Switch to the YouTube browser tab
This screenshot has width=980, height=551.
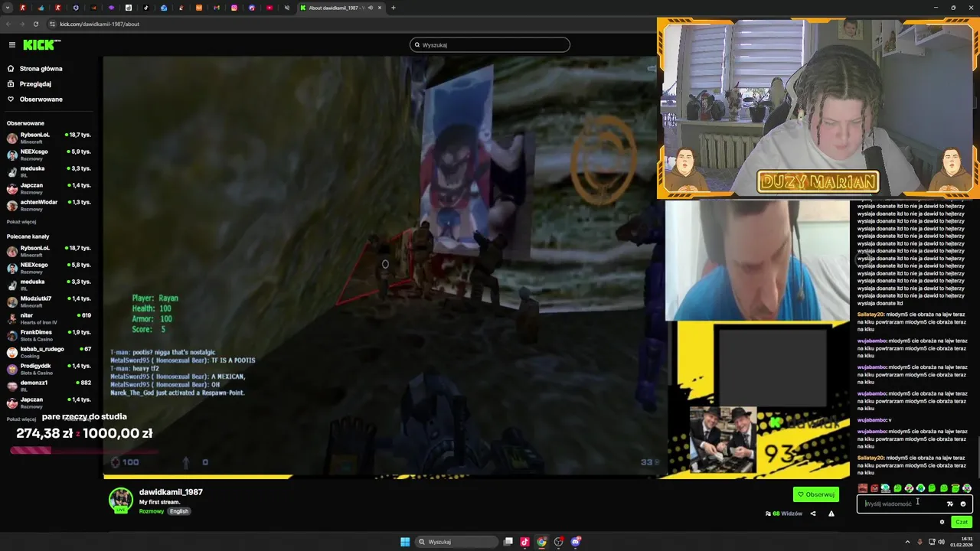coord(269,8)
